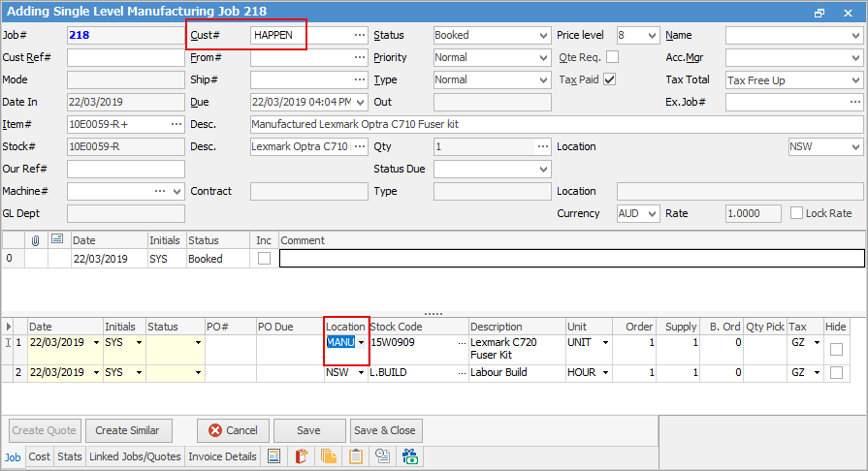Open the header Location NSW dropdown
The height and width of the screenshot is (471, 868).
[855, 147]
